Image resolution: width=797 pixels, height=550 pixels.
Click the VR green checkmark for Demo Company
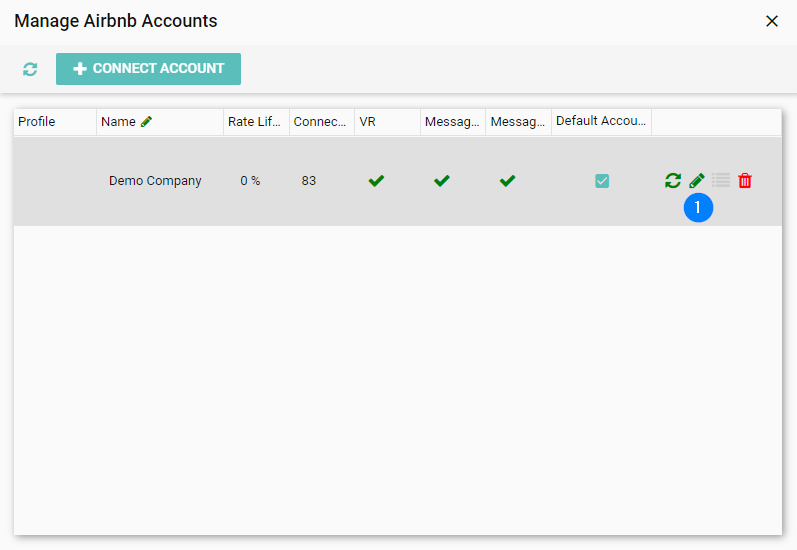click(376, 181)
